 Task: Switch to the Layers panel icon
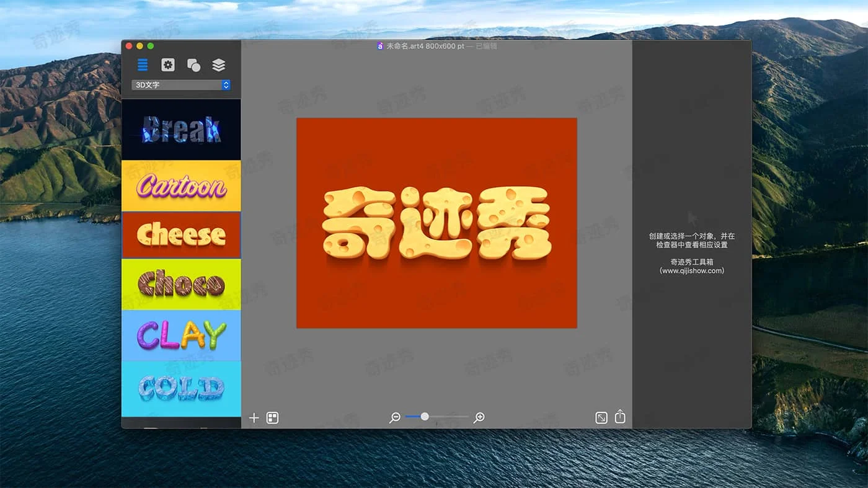pos(218,64)
